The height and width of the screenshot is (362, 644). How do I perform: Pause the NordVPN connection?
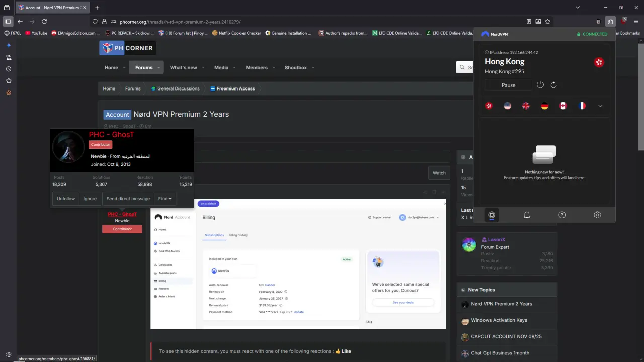point(508,85)
